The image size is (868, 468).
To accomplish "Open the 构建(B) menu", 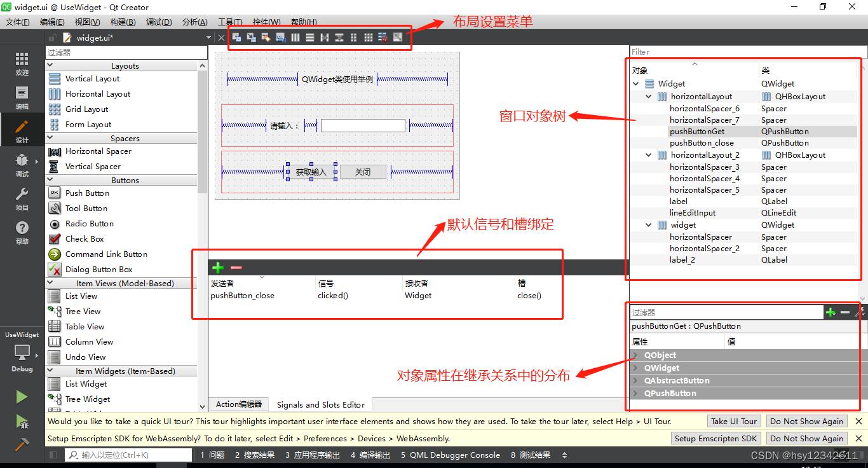I will coord(123,22).
